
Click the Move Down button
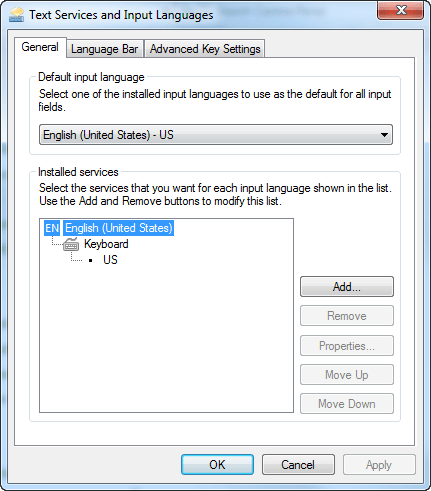coord(347,404)
